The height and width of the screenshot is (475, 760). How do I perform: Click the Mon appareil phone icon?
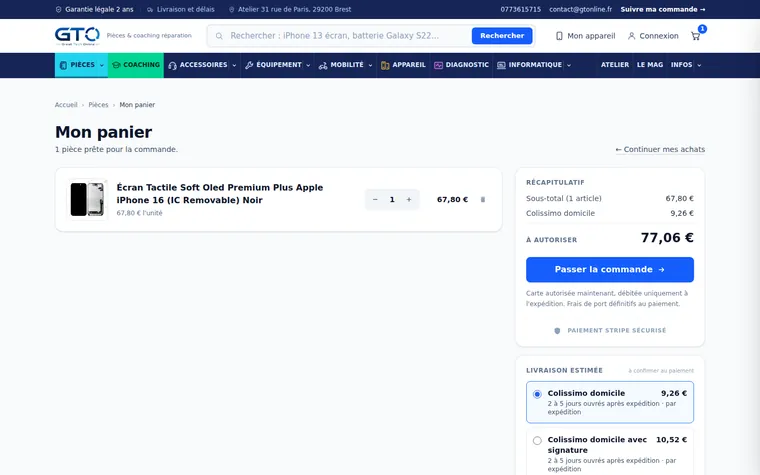pos(559,36)
